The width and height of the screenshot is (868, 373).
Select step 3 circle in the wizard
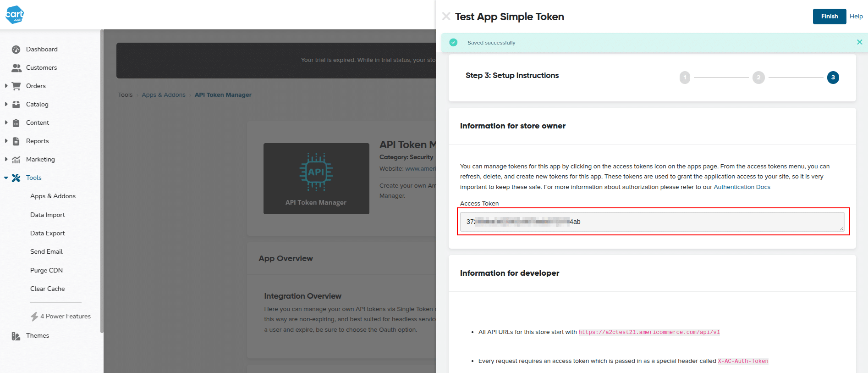pos(833,78)
